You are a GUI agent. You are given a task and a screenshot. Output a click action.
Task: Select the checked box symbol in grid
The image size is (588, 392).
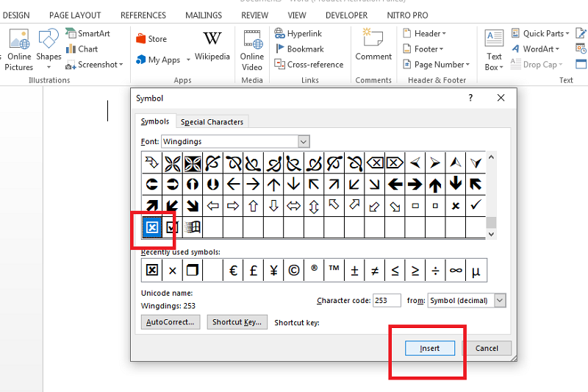[172, 227]
